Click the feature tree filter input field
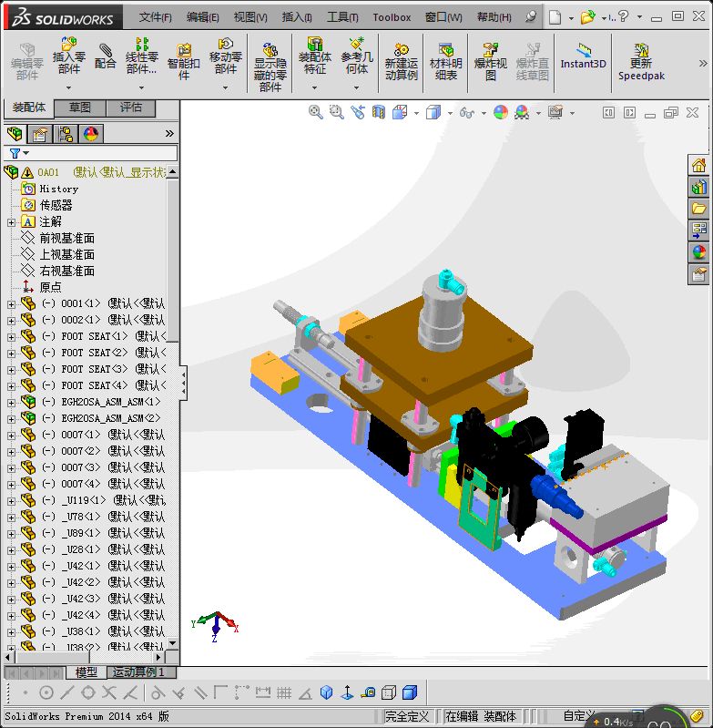 [x=102, y=153]
